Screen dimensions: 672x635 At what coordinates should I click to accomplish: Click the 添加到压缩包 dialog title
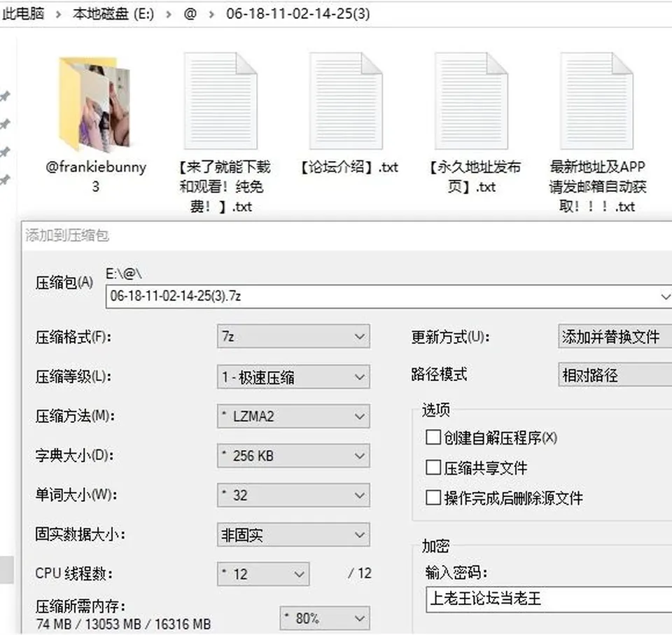coord(67,235)
